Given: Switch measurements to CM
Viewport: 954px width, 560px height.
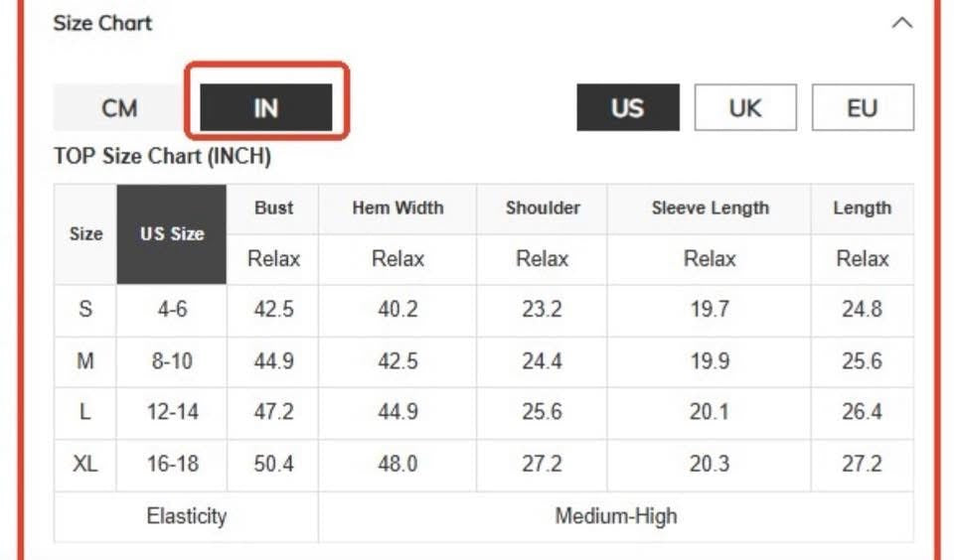Looking at the screenshot, I should 119,108.
